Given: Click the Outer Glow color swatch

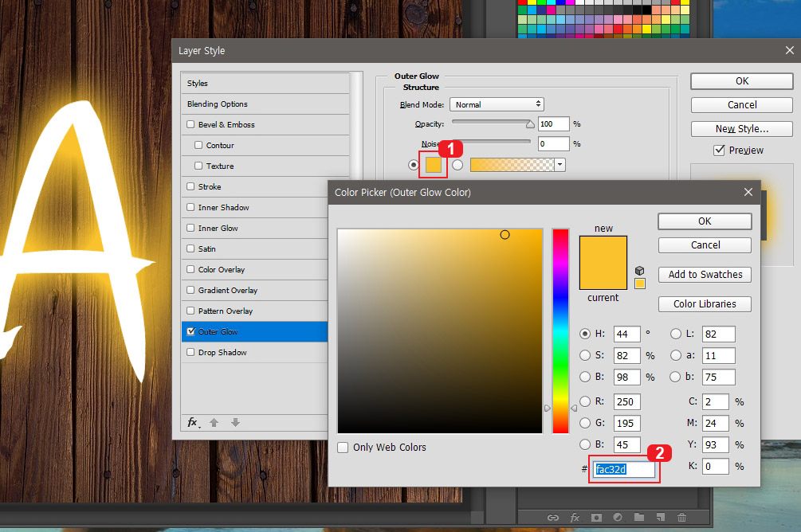Looking at the screenshot, I should (x=433, y=164).
